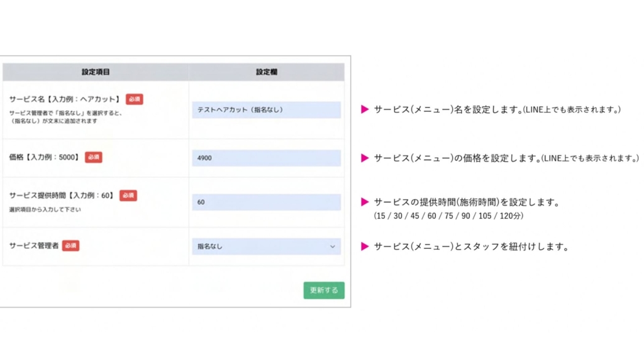Image resolution: width=644 pixels, height=362 pixels.
Task: Click the red 必須 badge next to 価格
Action: [94, 157]
